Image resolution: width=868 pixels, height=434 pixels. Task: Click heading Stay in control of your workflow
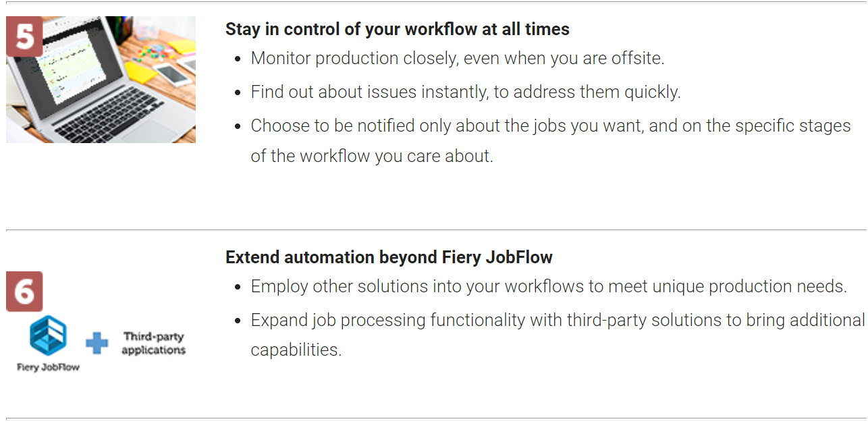pos(398,30)
